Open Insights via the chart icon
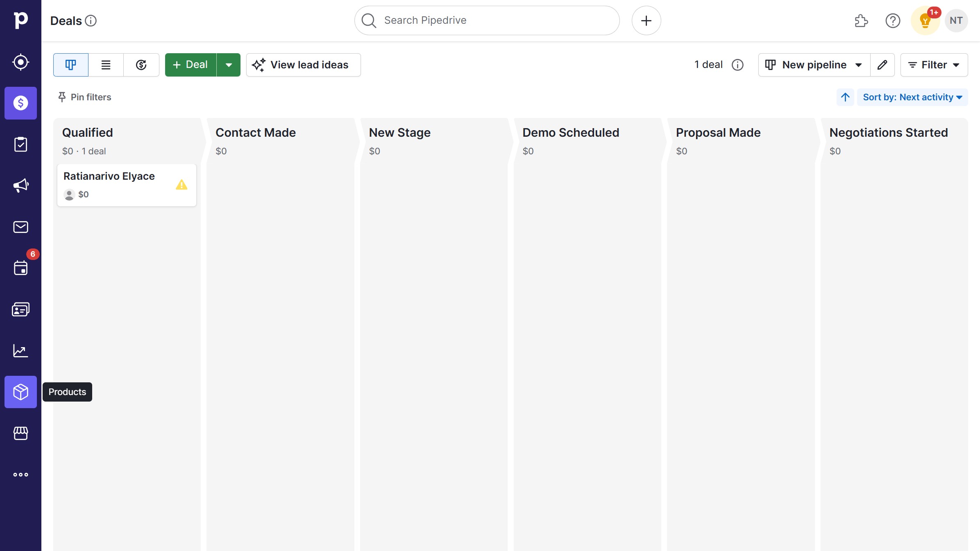 (20, 351)
